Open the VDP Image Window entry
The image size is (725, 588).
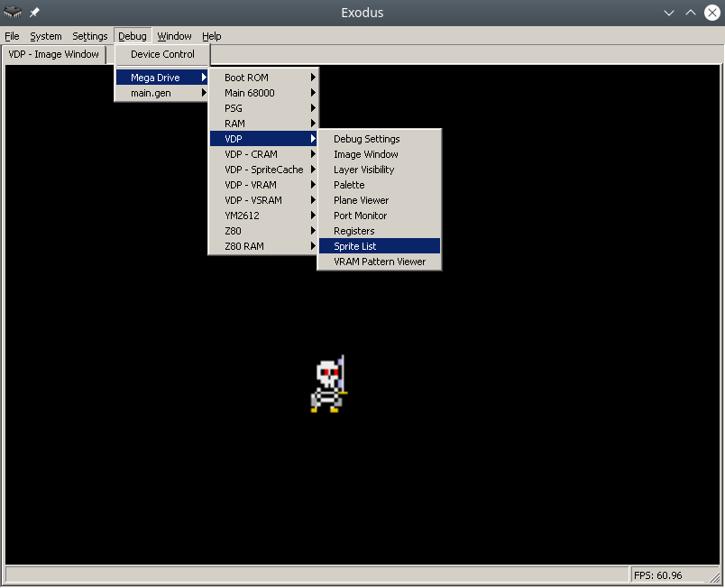pyautogui.click(x=380, y=154)
